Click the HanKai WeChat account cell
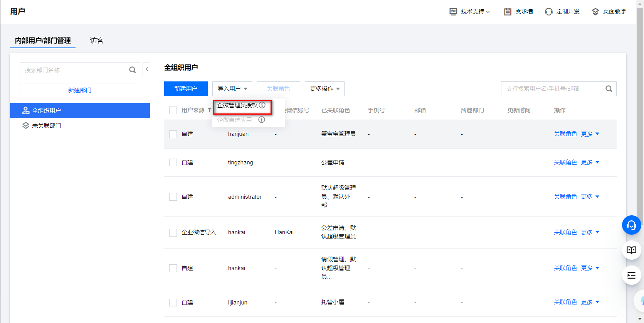The width and height of the screenshot is (644, 323). click(284, 232)
